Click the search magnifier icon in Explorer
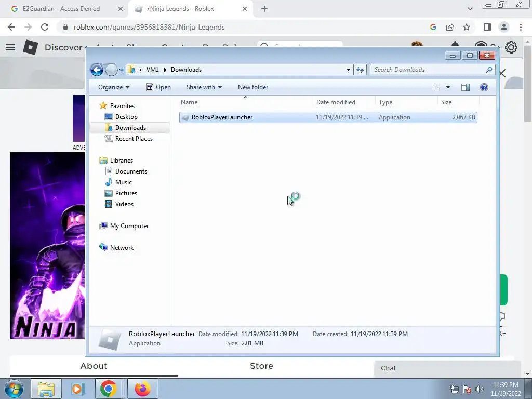532x399 pixels. pyautogui.click(x=489, y=70)
